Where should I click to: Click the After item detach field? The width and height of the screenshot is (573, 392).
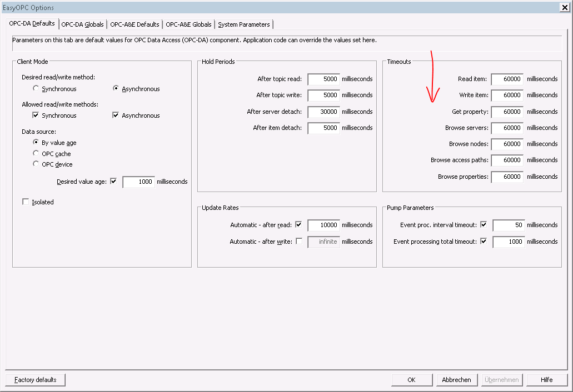point(324,128)
